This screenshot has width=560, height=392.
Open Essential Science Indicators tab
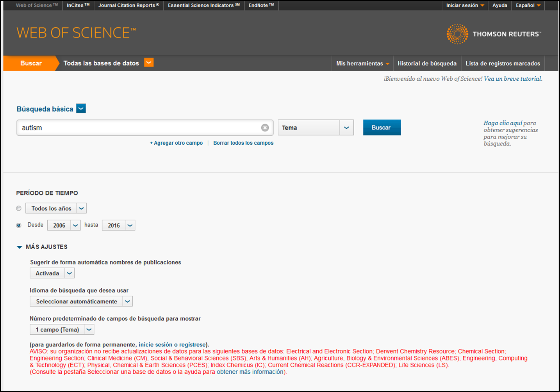click(204, 5)
